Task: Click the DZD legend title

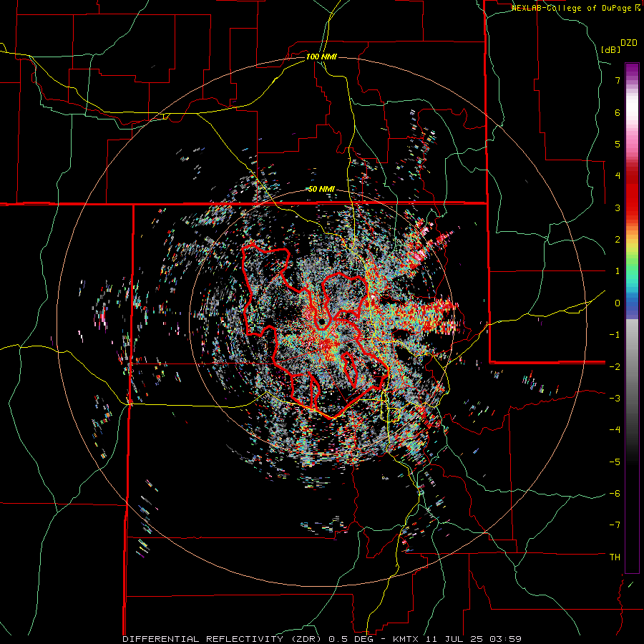Action: click(x=629, y=43)
